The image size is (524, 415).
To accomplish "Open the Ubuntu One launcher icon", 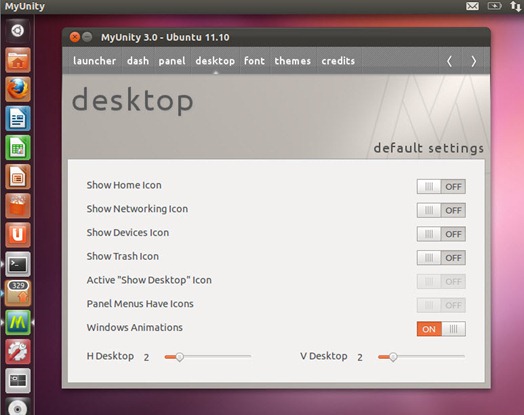I will (18, 235).
